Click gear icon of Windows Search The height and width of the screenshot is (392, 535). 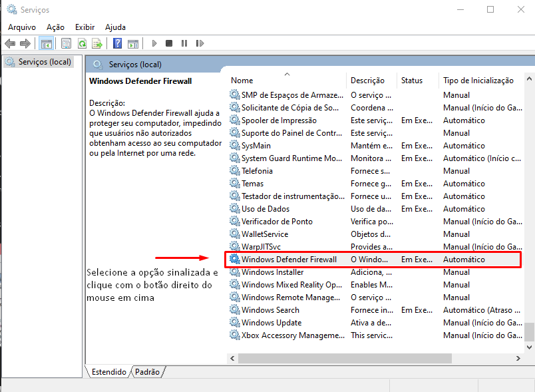235,309
